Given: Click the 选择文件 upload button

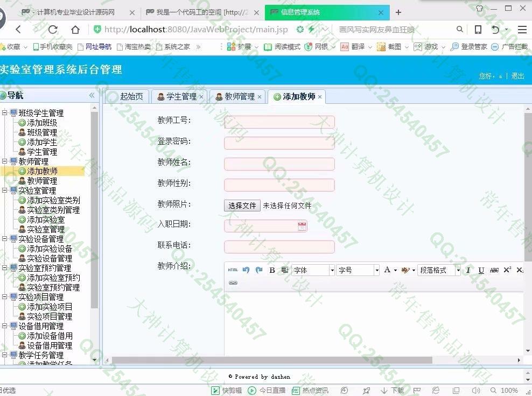Looking at the screenshot, I should click(x=242, y=206).
